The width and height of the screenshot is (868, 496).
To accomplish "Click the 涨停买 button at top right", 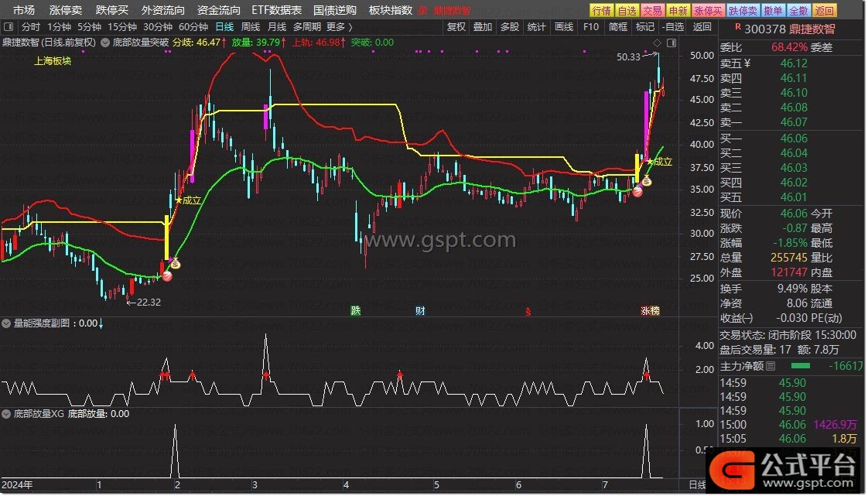I will (x=708, y=10).
